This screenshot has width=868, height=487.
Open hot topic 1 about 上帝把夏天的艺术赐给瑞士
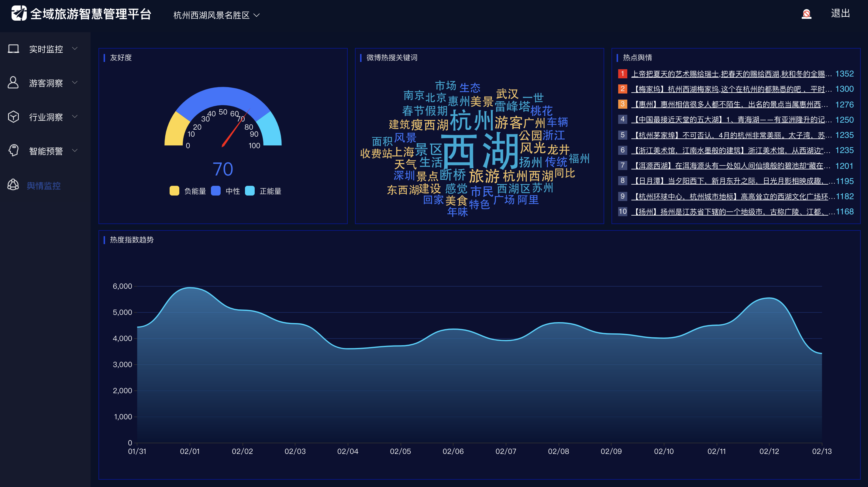point(731,74)
